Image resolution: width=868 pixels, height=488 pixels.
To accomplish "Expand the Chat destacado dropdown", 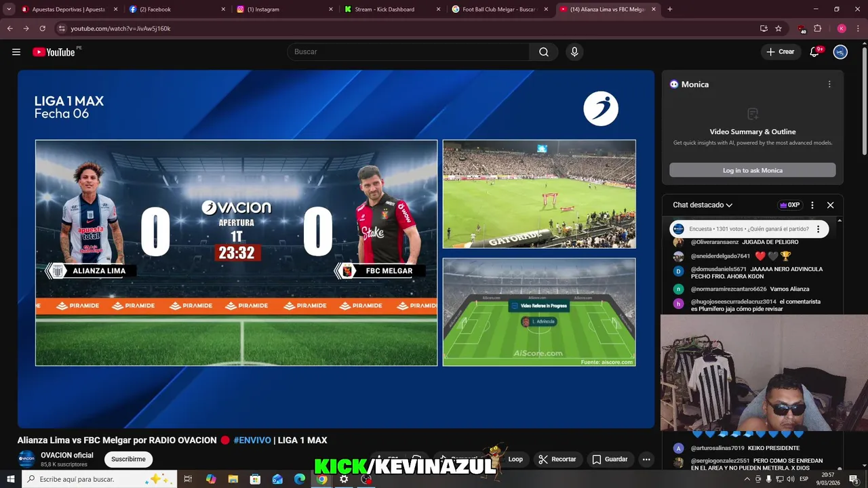I will pos(703,205).
